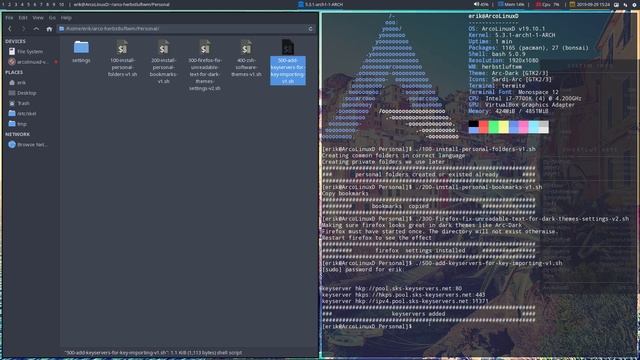This screenshot has height=360, width=640.
Task: Go forward using the forward arrow
Action: click(x=23, y=29)
